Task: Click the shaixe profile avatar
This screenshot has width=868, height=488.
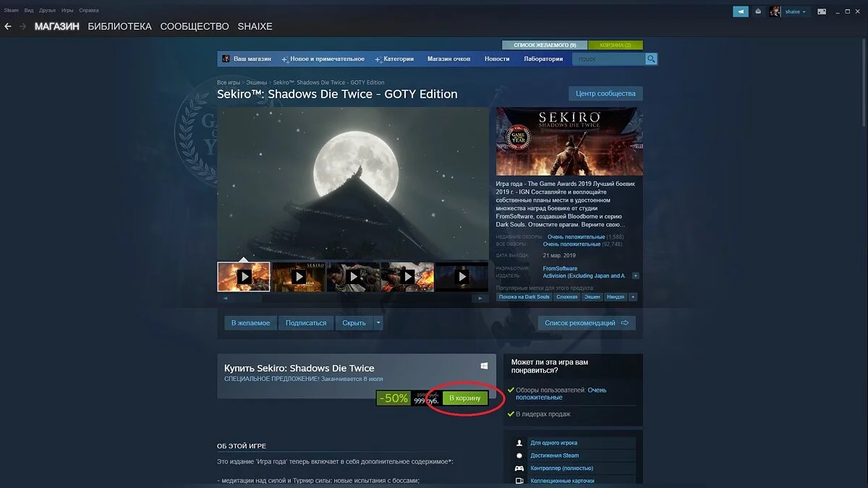Action: point(775,12)
